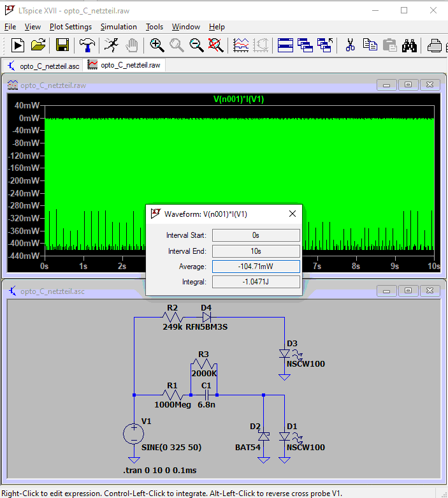Click the Zoom Full Extents icon

216,45
